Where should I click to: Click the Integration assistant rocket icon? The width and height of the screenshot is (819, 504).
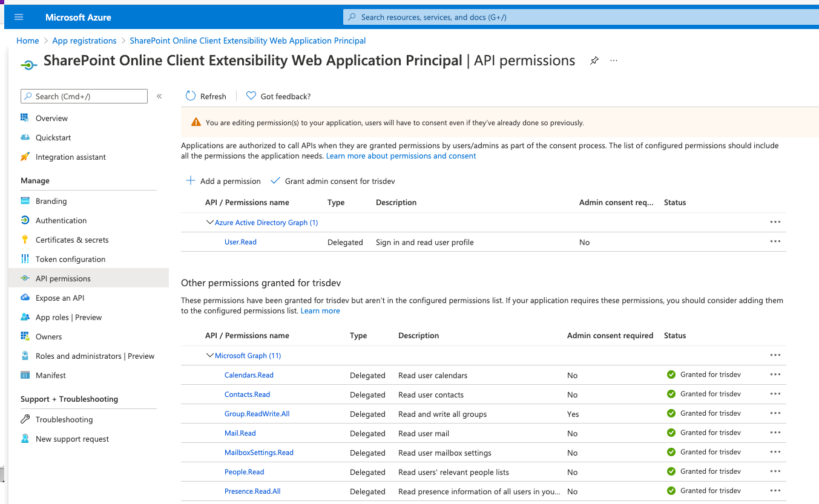(x=25, y=157)
